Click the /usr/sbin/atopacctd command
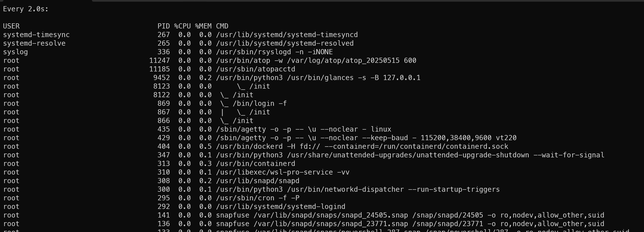Screen dimensions: 644x232 pos(256,69)
